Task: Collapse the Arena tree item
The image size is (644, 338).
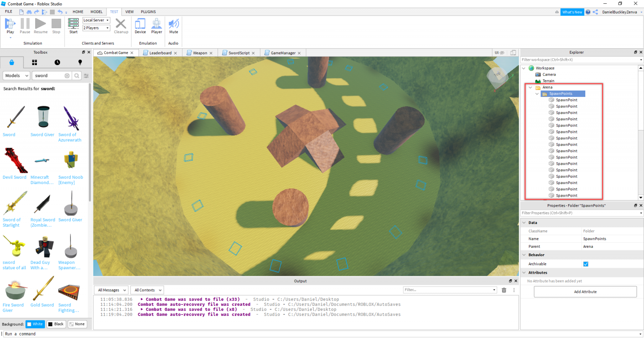Action: [x=530, y=87]
